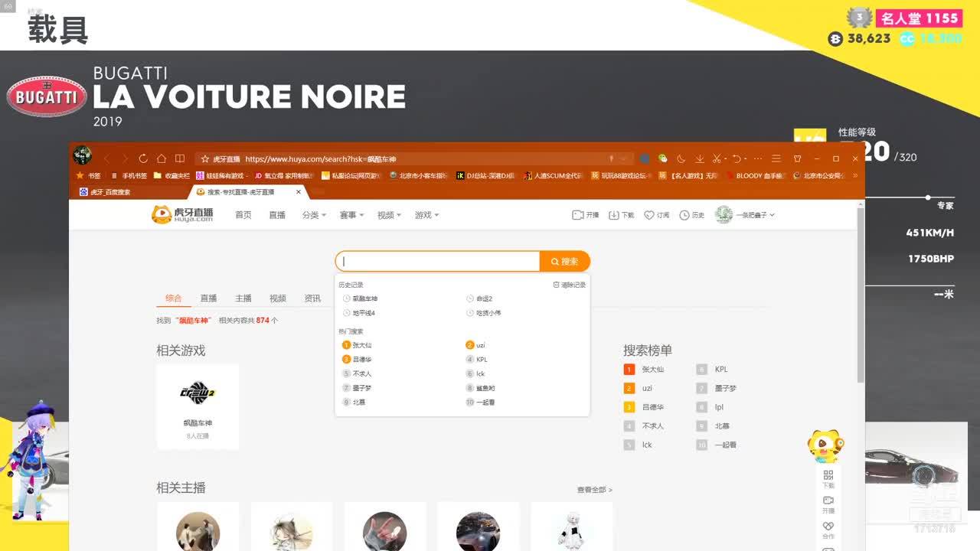Screen dimensions: 980x551
Task: Expand the address bar dropdown arrow
Action: (624, 159)
